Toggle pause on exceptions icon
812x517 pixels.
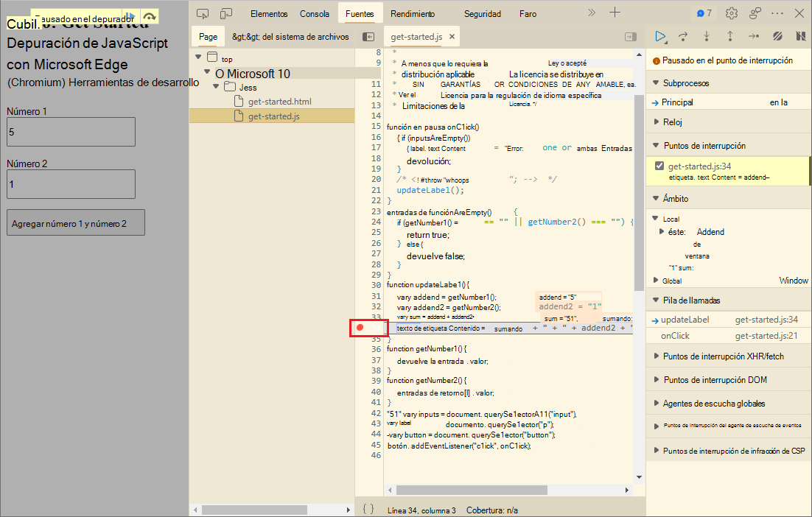tap(801, 36)
